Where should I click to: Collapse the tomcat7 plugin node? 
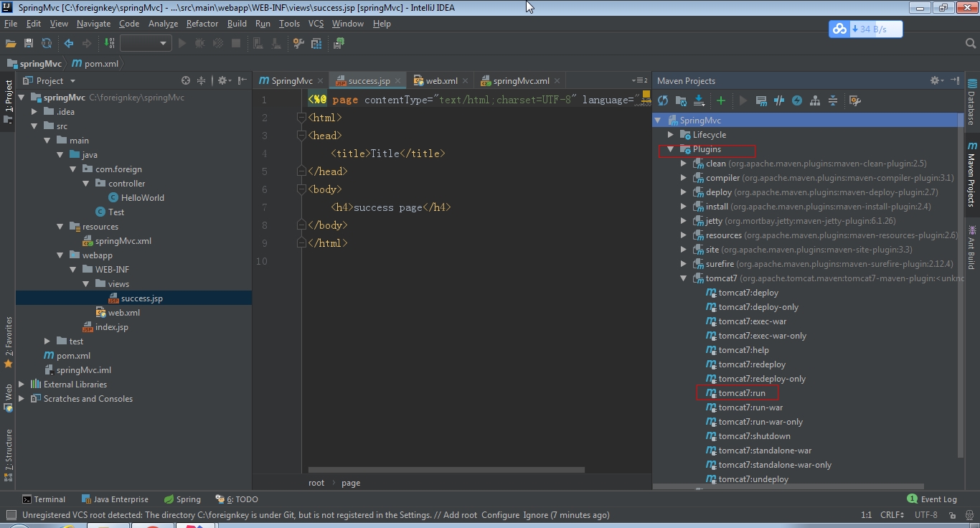coord(684,278)
